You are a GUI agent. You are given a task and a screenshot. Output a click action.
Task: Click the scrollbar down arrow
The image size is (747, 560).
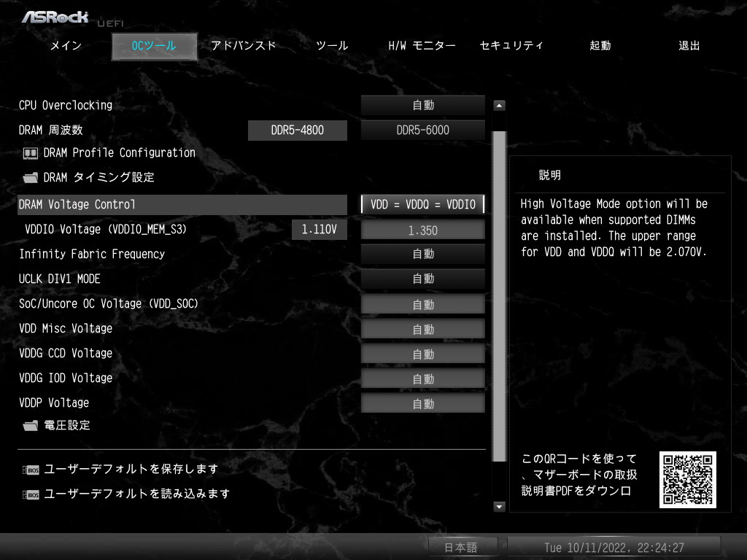click(x=499, y=506)
